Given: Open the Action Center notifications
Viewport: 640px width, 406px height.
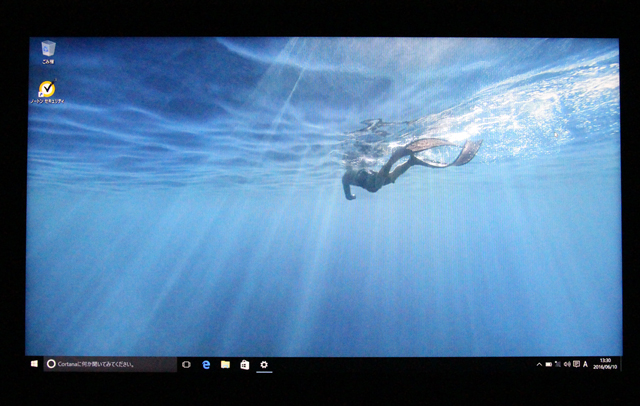Looking at the screenshot, I should coord(575,364).
